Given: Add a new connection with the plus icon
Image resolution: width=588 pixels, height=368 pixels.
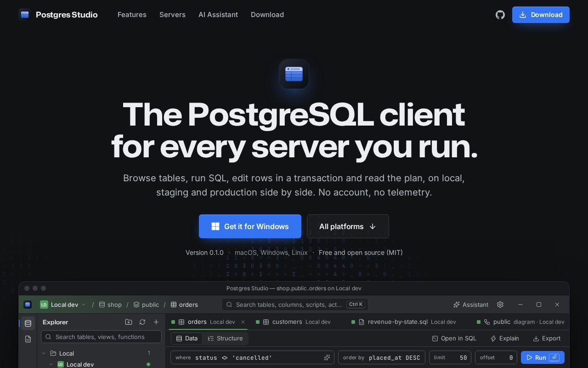Looking at the screenshot, I should 156,322.
